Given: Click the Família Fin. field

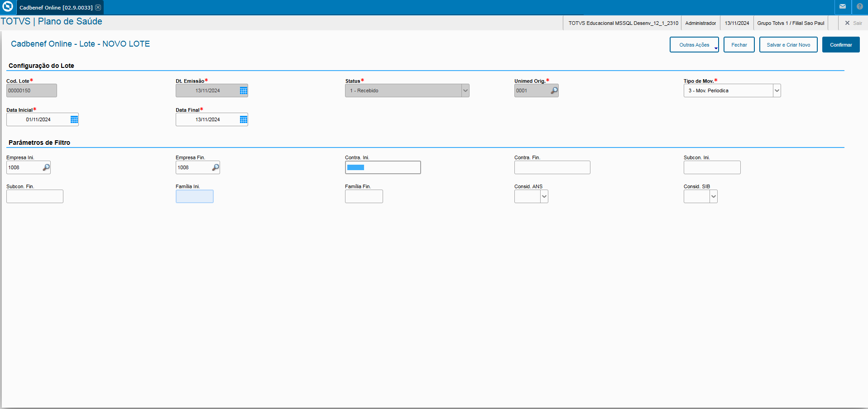Looking at the screenshot, I should (x=364, y=196).
